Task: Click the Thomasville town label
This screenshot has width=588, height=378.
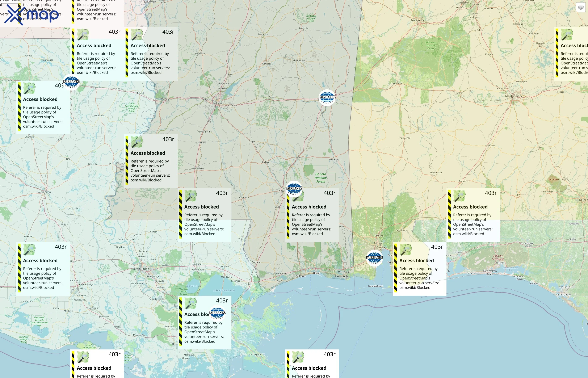Action: point(404,138)
